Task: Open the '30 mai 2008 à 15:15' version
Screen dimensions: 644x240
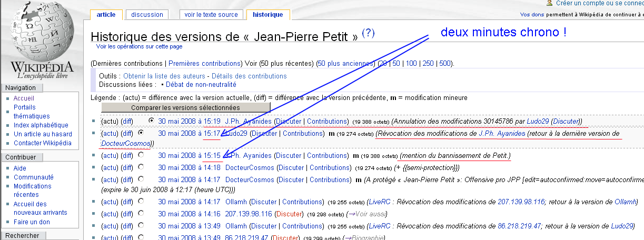Action: tap(189, 155)
